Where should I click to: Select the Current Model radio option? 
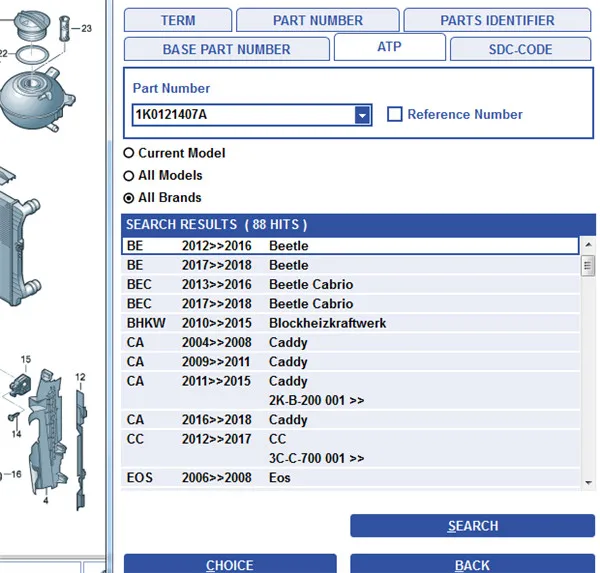129,153
